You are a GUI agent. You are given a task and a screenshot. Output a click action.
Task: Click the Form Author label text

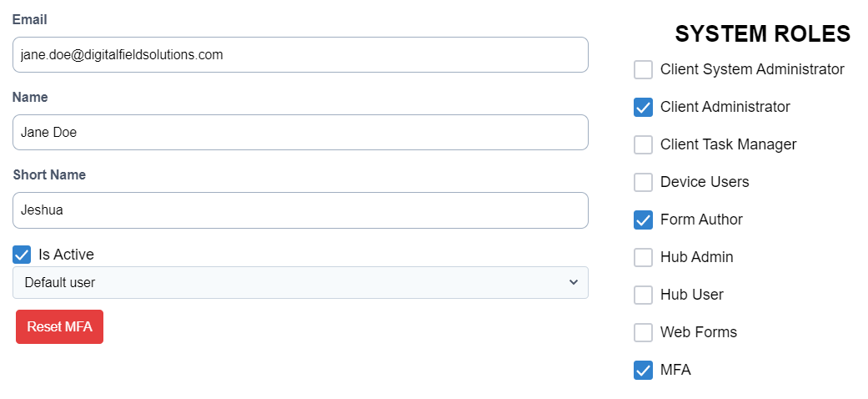coord(701,220)
